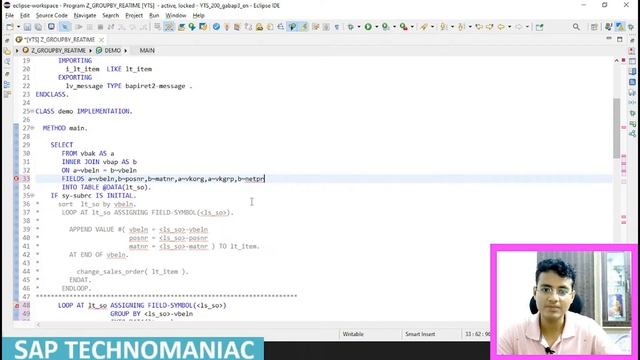Screen dimensions: 640x360
Task: Click the restored Project Explorer icon in left trim
Action: [x=7, y=51]
